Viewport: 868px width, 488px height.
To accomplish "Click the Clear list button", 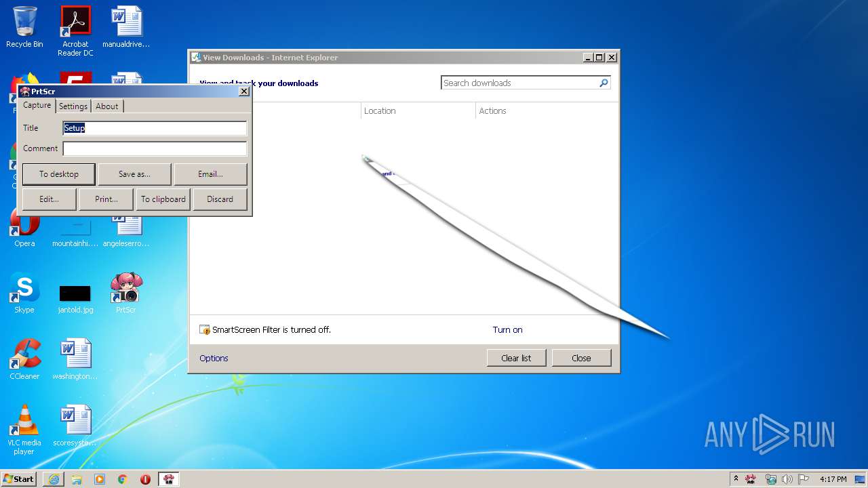I will 516,358.
